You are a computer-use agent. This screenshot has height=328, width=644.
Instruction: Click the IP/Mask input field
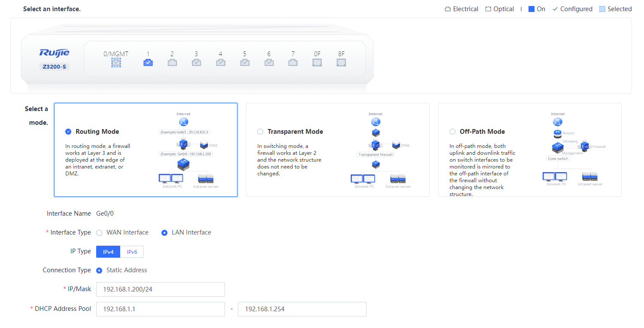click(161, 289)
